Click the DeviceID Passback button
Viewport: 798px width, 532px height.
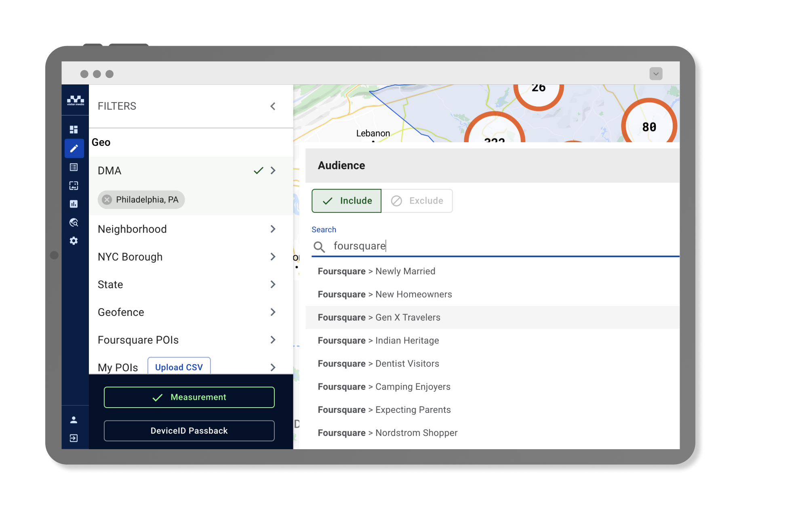click(x=189, y=431)
